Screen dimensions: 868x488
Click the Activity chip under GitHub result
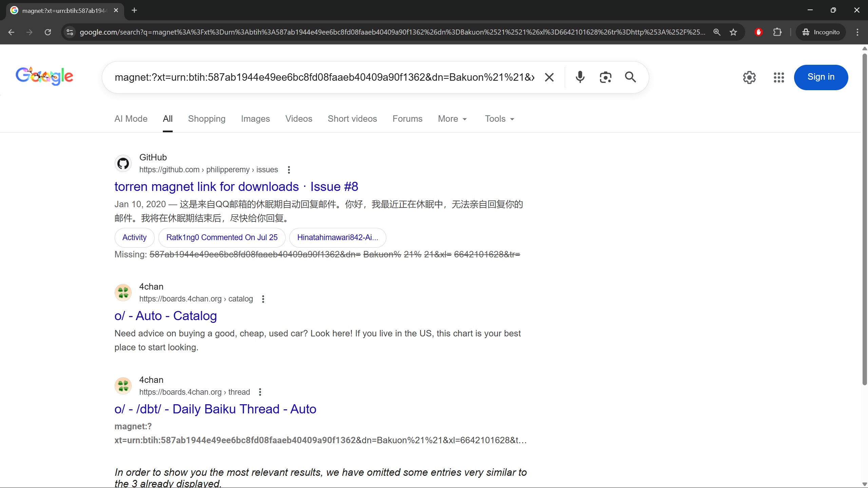134,237
